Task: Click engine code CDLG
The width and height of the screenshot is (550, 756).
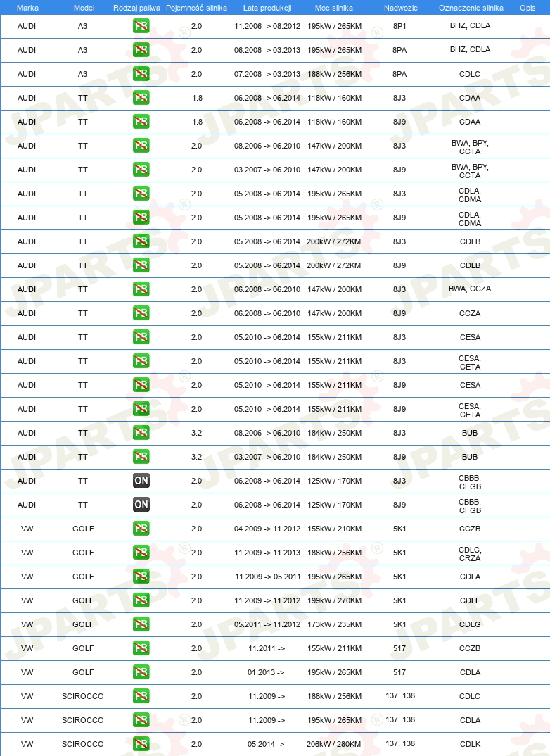Action: [470, 624]
